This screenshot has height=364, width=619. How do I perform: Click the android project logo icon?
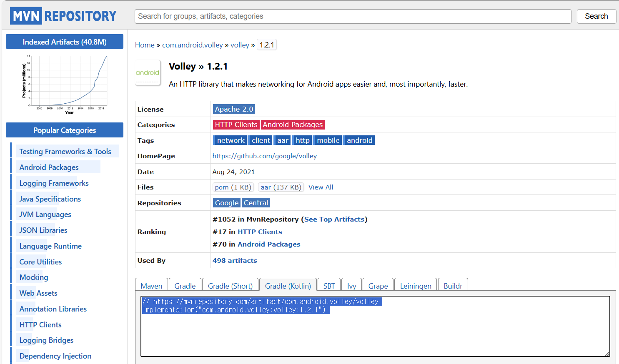coord(148,72)
